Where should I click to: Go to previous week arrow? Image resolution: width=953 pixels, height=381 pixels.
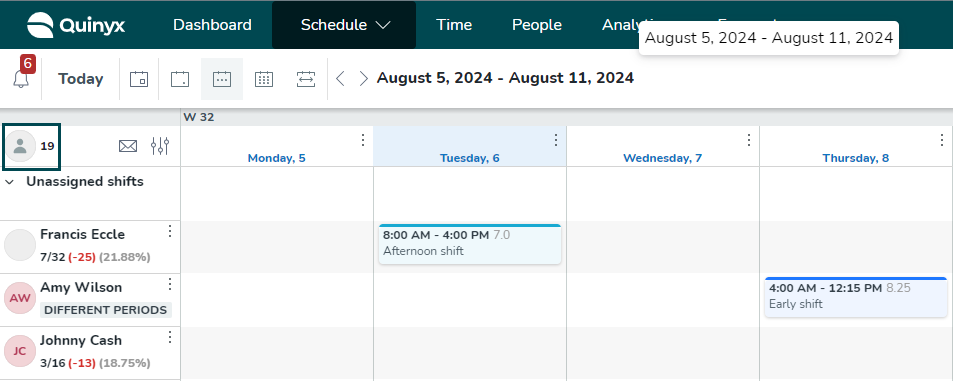pyautogui.click(x=340, y=78)
